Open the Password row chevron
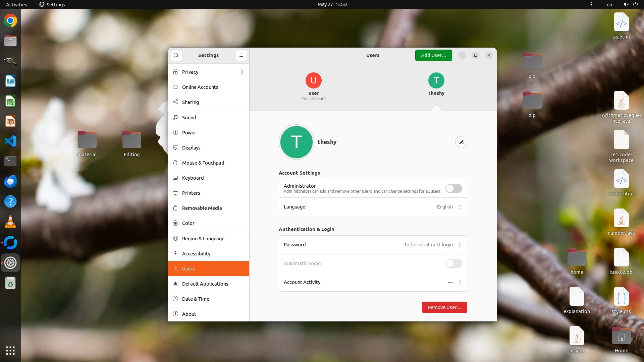Image resolution: width=644 pixels, height=362 pixels. [459, 245]
